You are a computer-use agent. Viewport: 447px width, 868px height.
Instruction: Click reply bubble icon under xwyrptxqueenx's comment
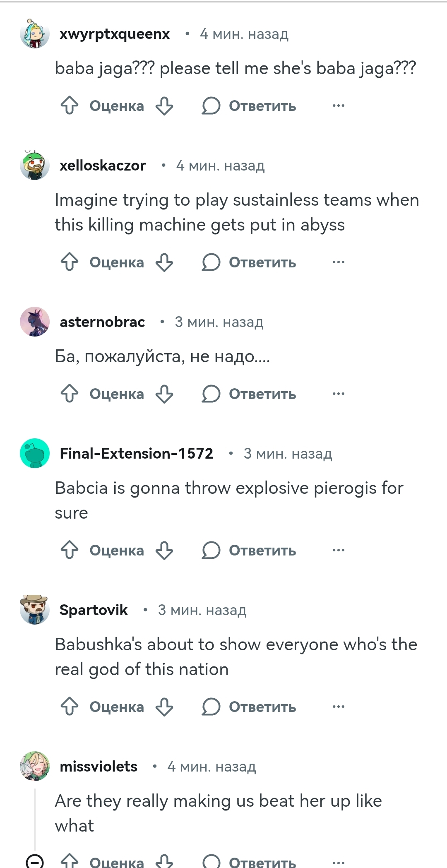point(211,106)
